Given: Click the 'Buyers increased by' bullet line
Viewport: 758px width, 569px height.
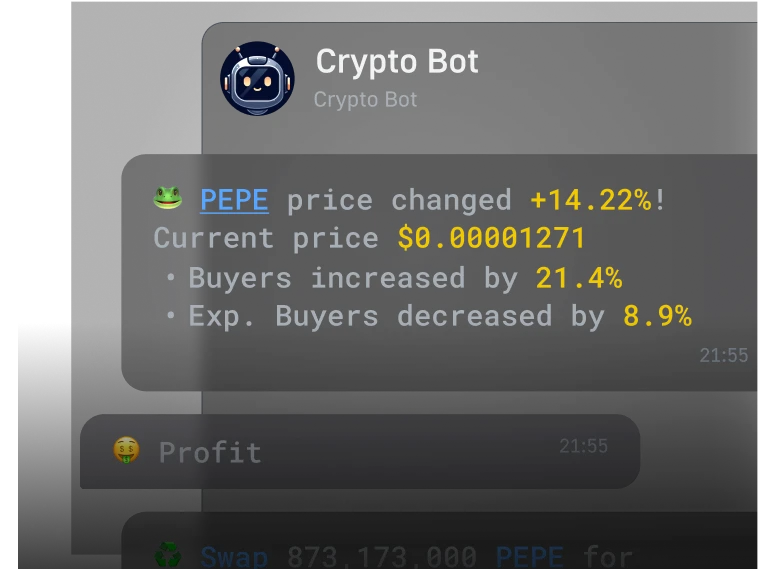Looking at the screenshot, I should (394, 278).
